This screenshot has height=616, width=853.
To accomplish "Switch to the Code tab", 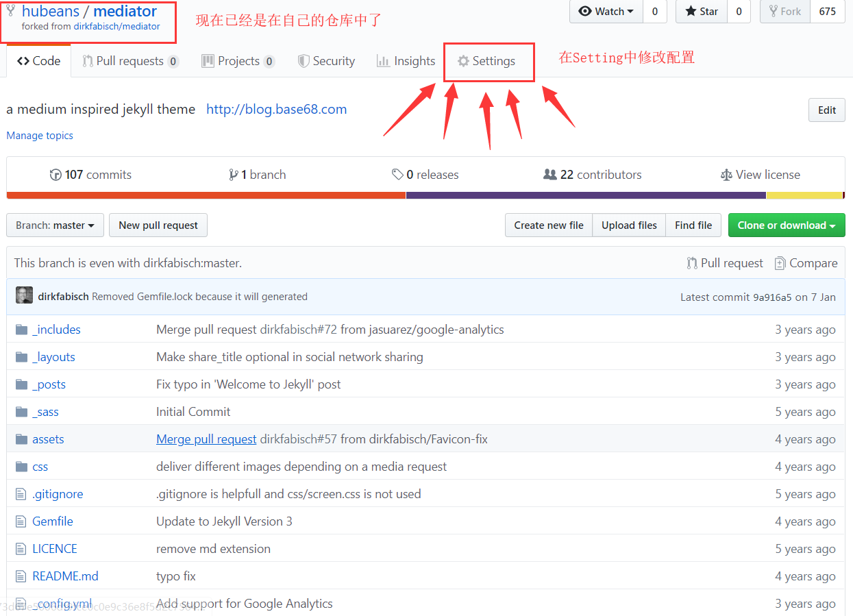I will (x=39, y=61).
